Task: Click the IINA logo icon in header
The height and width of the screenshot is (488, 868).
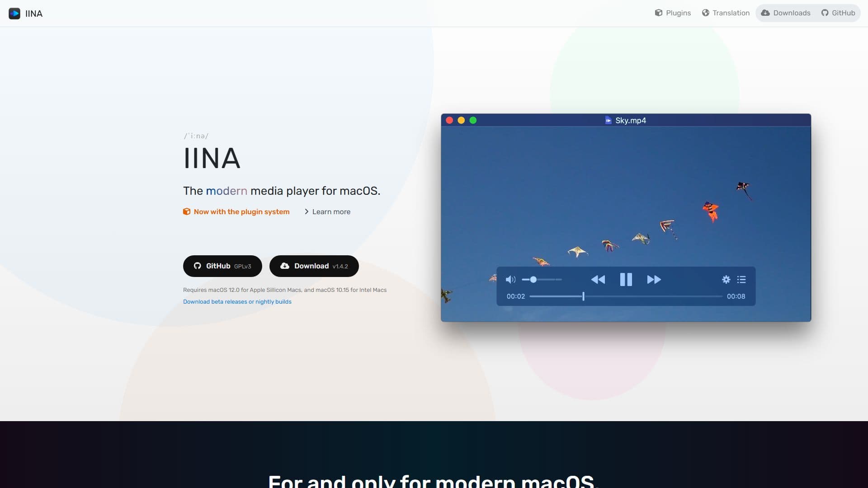Action: pyautogui.click(x=14, y=14)
